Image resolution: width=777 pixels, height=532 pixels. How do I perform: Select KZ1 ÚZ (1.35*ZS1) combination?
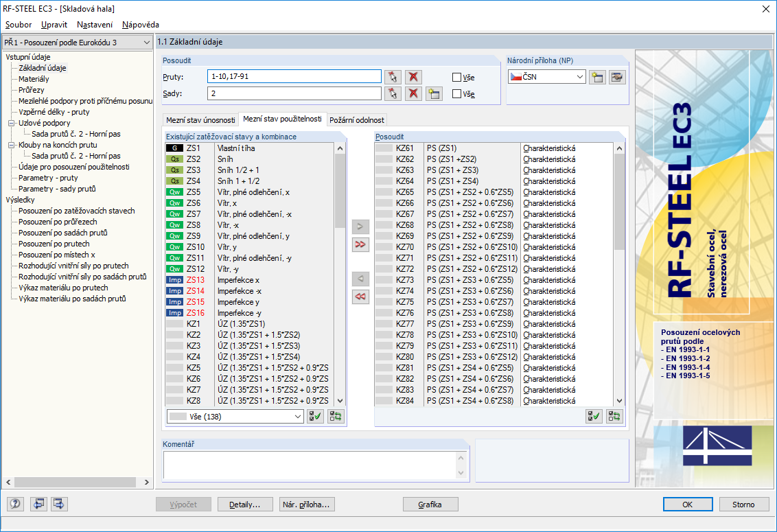tap(250, 324)
